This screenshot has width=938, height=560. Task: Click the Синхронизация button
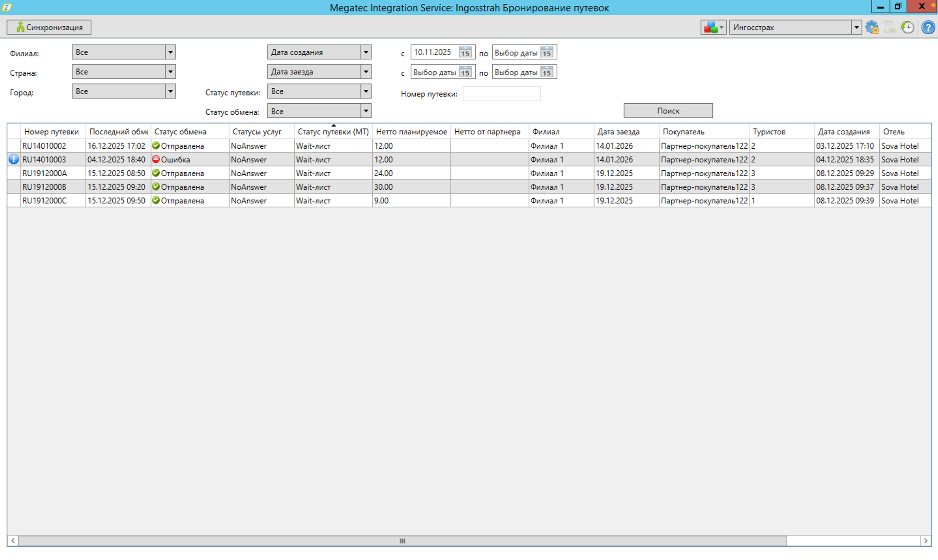tap(49, 28)
